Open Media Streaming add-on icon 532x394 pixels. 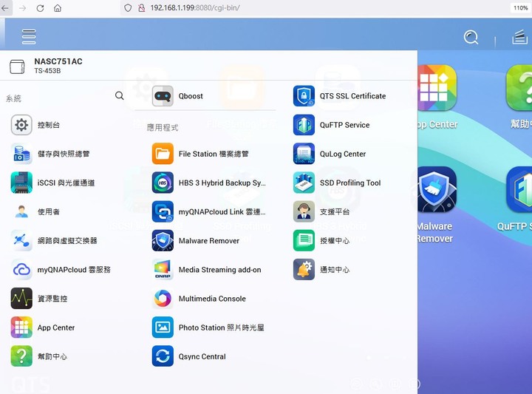click(x=163, y=270)
